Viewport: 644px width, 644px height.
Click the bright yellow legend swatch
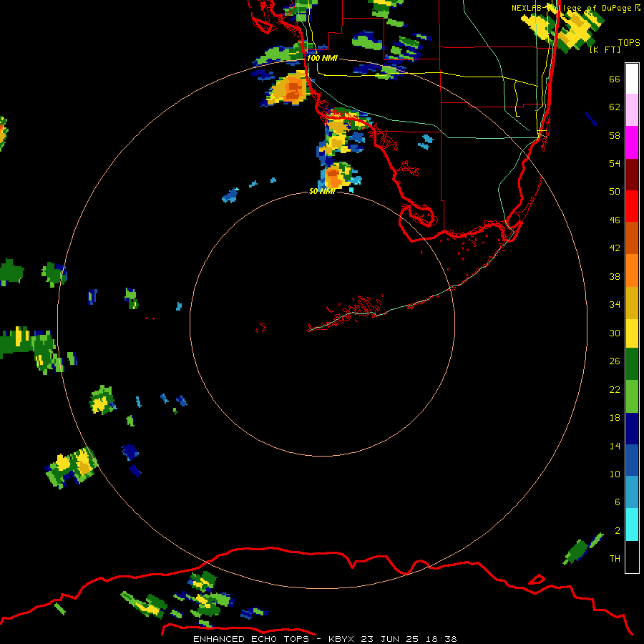[x=632, y=333]
